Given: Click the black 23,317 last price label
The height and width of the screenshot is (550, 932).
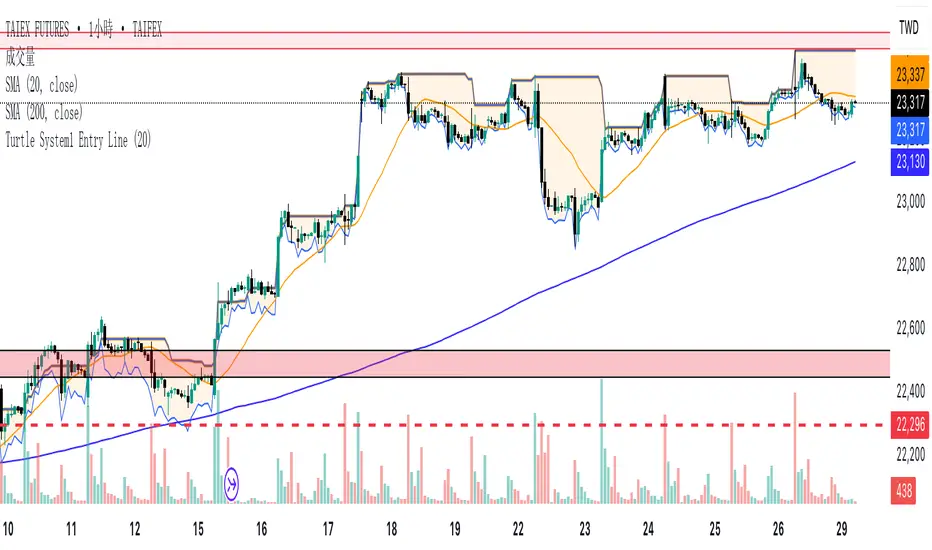Looking at the screenshot, I should tap(909, 102).
